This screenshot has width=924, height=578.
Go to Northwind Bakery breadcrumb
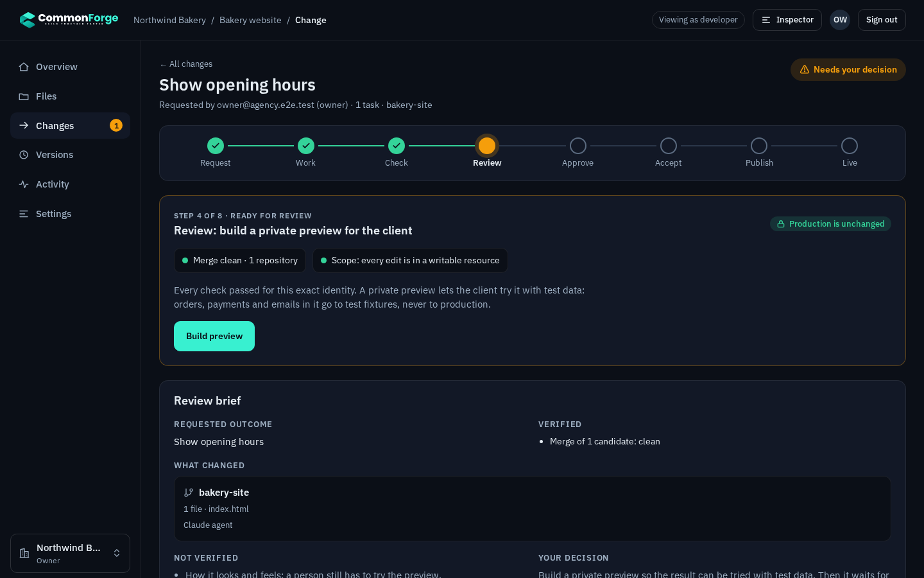169,20
